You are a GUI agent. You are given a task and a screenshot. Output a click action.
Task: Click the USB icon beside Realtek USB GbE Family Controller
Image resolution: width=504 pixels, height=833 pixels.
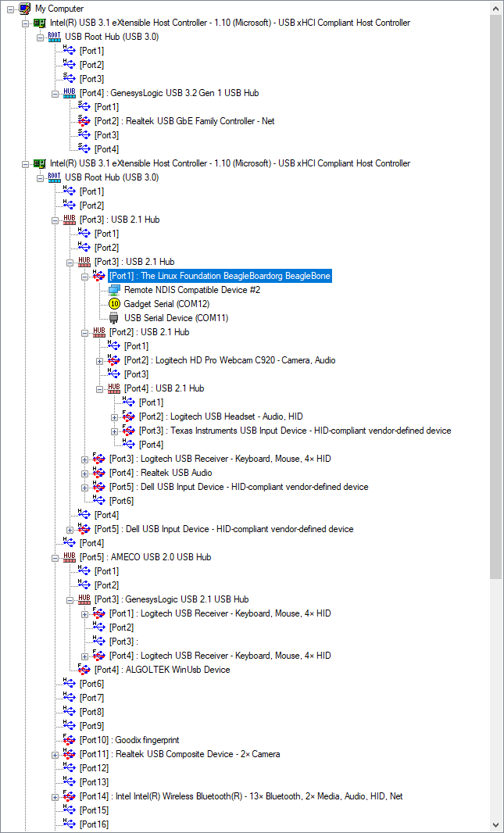tap(84, 121)
